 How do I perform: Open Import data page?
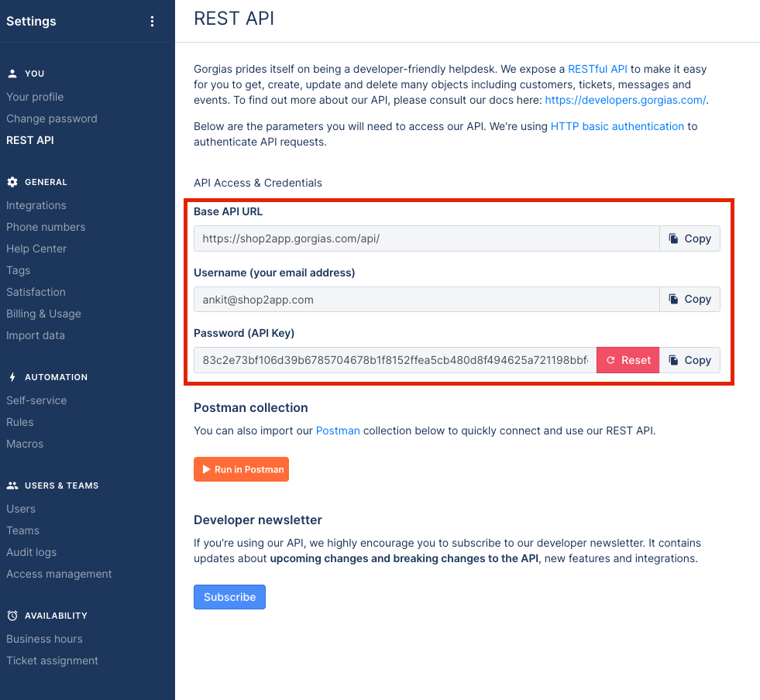[x=36, y=336]
